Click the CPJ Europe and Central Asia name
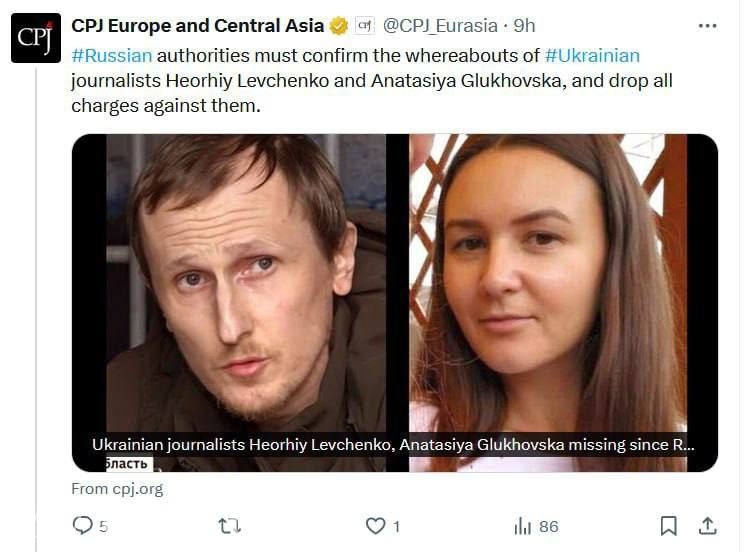 click(198, 26)
